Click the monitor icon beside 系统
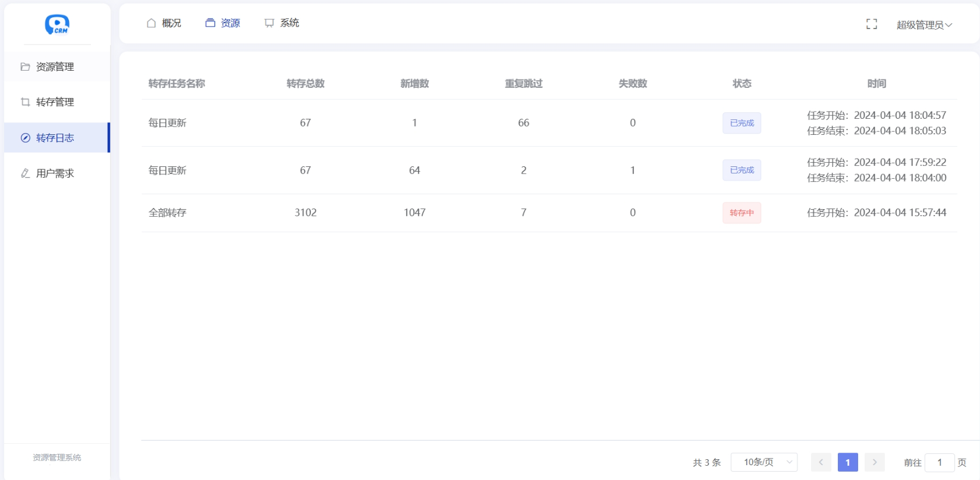The height and width of the screenshot is (480, 980). pos(269,23)
